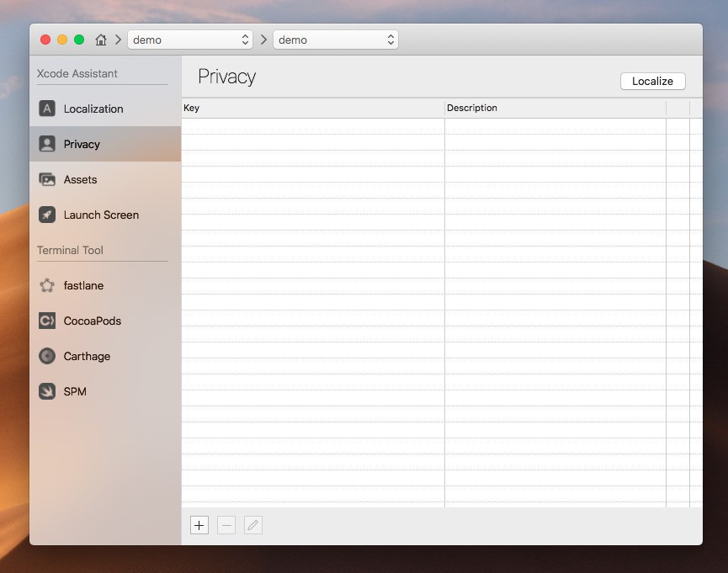The height and width of the screenshot is (573, 728).
Task: Click the pencil edit button
Action: (252, 525)
